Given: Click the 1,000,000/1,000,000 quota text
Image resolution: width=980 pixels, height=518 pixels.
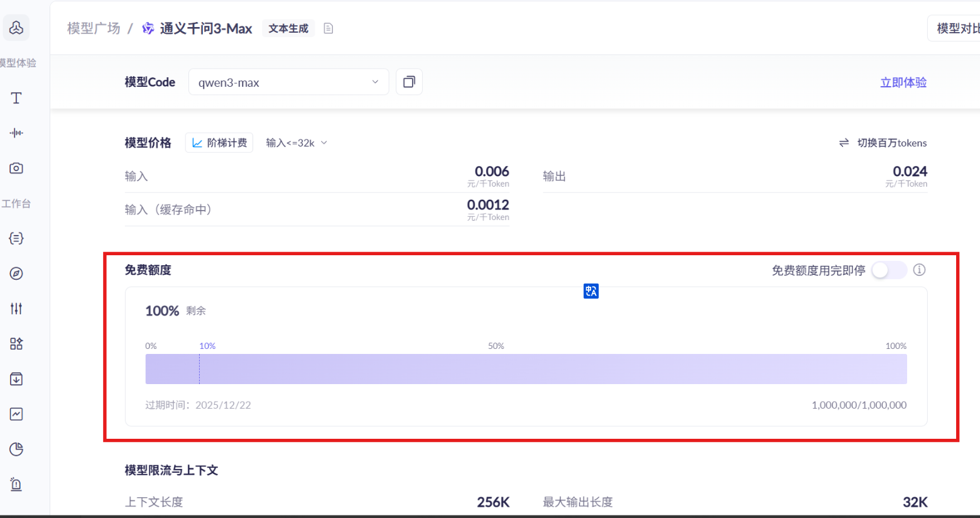Looking at the screenshot, I should pos(859,405).
